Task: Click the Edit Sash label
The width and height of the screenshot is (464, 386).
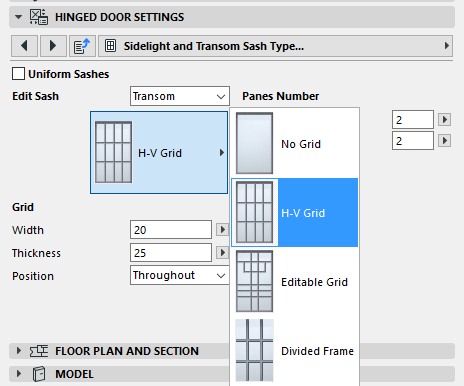Action: coord(35,96)
